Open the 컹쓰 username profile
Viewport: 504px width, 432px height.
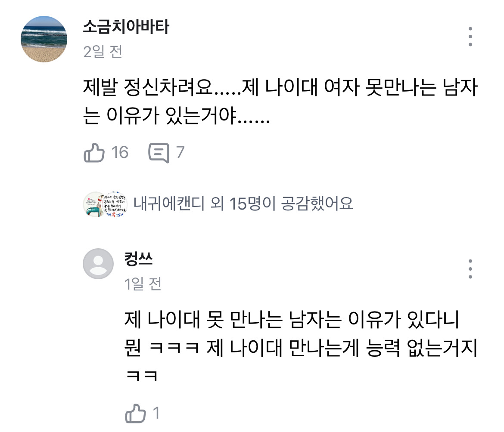tap(138, 259)
